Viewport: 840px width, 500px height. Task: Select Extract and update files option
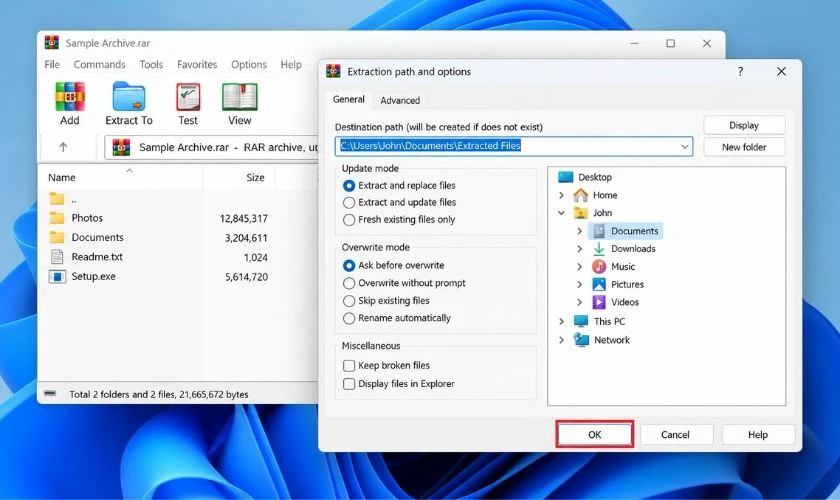click(349, 203)
